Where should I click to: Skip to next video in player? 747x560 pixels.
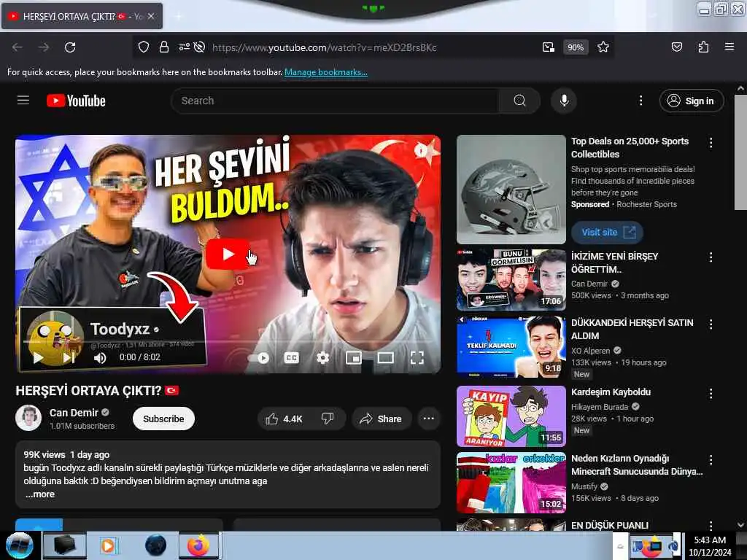tap(69, 357)
